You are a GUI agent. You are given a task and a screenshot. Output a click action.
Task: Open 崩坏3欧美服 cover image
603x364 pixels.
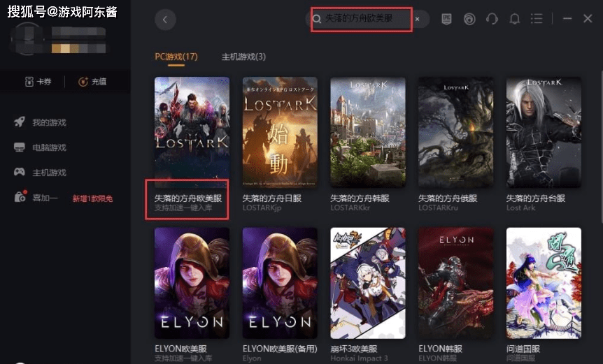point(368,283)
